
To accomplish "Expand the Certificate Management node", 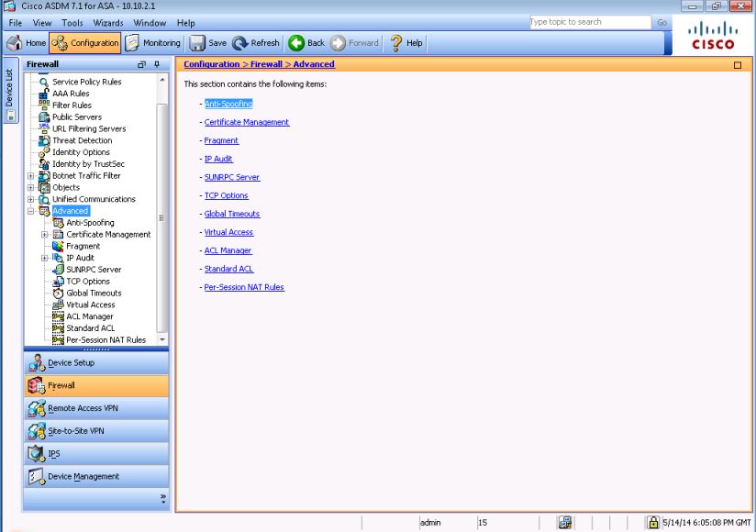I will pos(45,235).
